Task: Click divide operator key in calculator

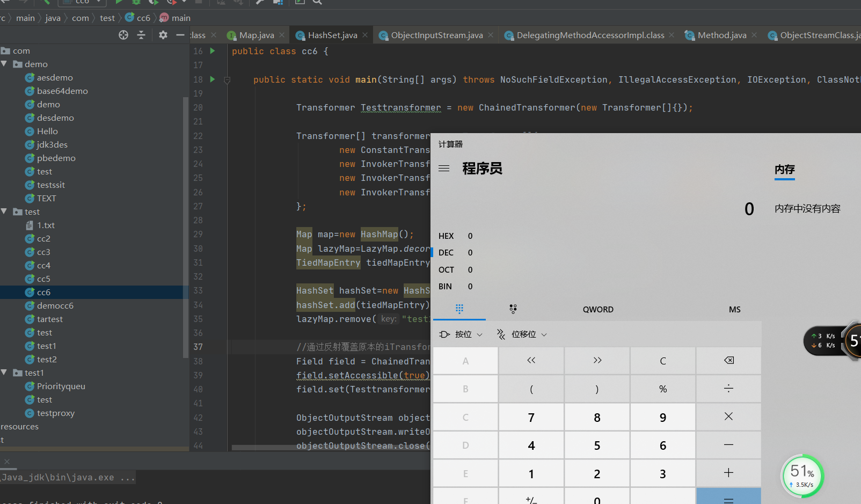Action: point(728,389)
